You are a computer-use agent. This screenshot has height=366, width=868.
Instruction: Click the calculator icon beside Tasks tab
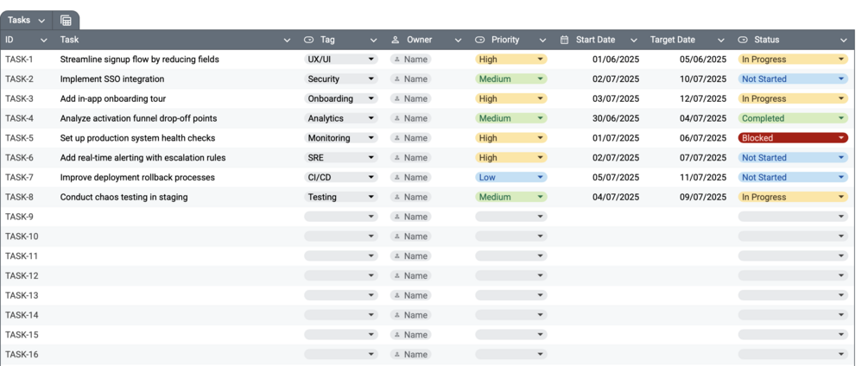66,21
